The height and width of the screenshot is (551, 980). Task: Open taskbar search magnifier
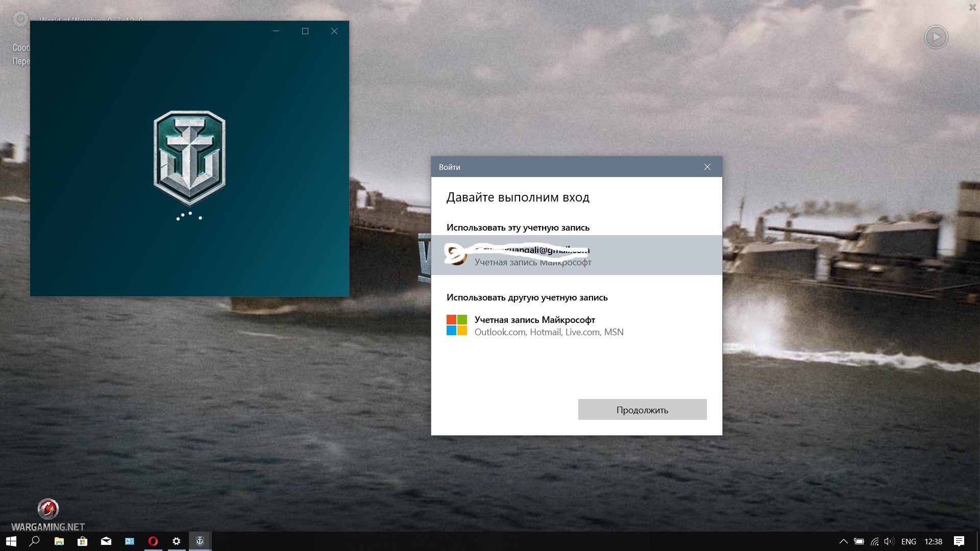click(35, 541)
